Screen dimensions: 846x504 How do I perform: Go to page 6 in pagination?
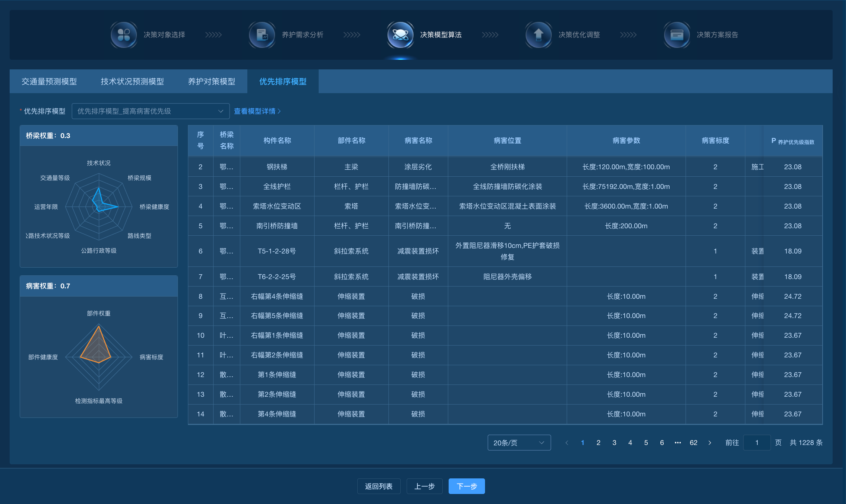(662, 443)
